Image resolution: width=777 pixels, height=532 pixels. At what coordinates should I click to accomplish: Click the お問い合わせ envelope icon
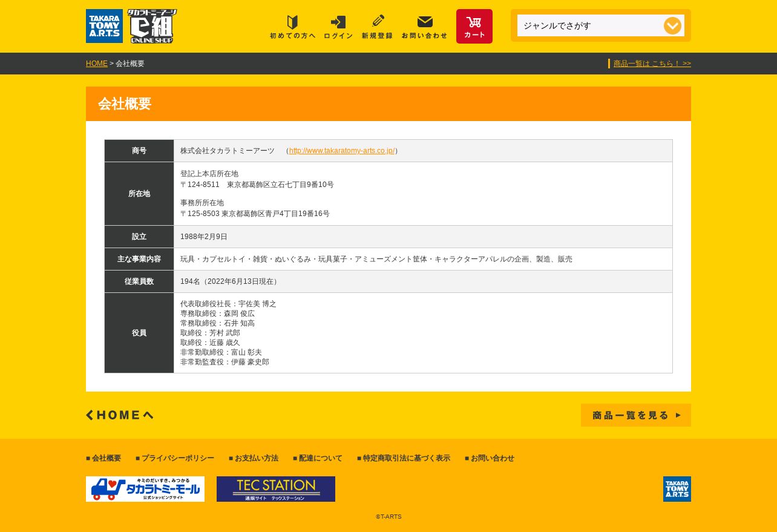(x=425, y=27)
